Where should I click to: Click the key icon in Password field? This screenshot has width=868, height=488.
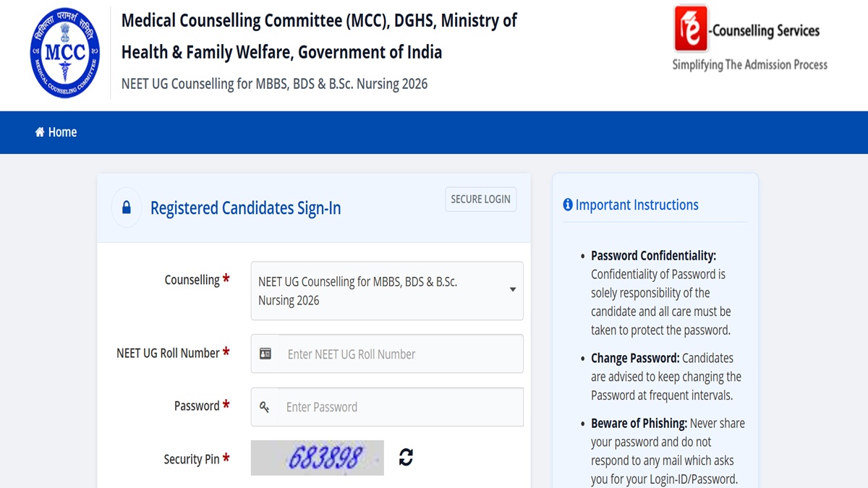[x=265, y=407]
